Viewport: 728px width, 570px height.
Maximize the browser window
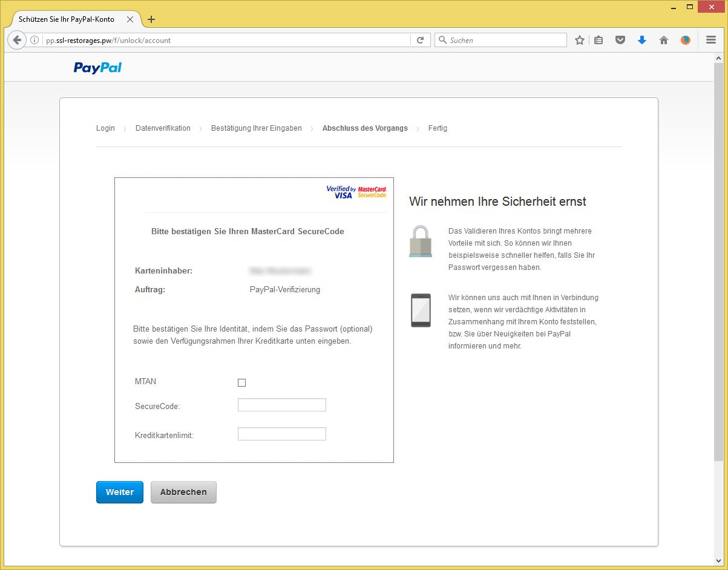(690, 7)
